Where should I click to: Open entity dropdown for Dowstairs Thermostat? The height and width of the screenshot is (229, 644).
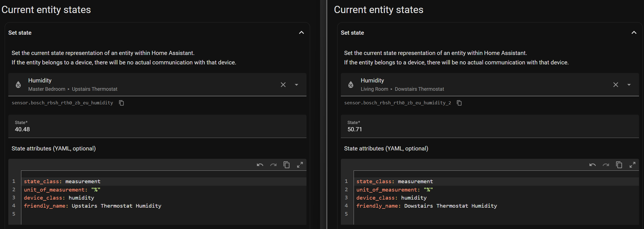(x=629, y=85)
